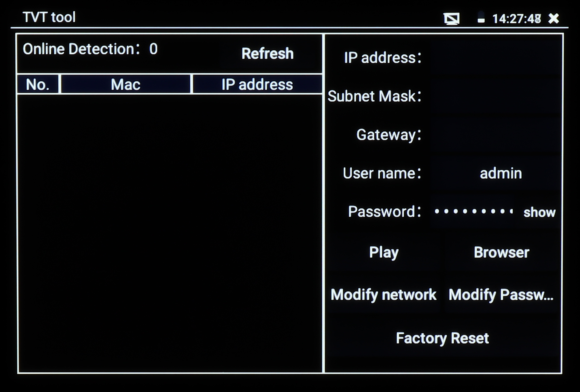Click the Gateway input field

495,135
